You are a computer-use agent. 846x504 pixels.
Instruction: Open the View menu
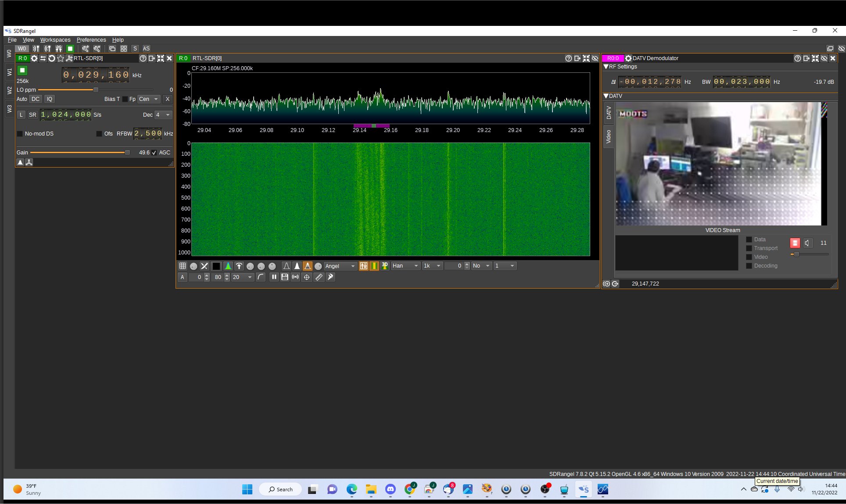click(x=29, y=40)
